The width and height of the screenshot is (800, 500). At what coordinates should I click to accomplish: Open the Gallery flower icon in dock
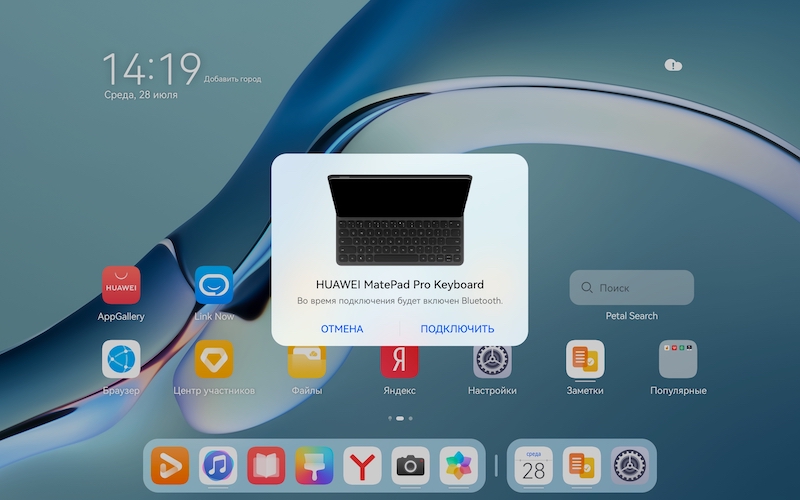point(459,465)
